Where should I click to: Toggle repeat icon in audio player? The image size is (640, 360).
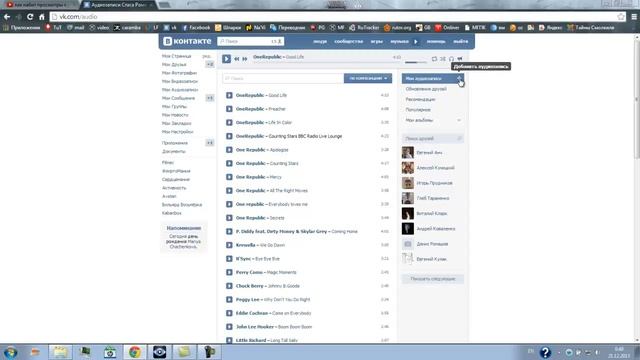434,59
